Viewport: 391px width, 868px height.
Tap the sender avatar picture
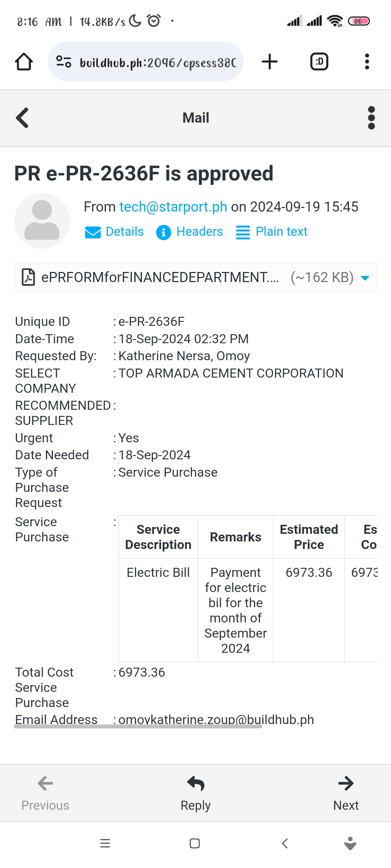coord(42,221)
